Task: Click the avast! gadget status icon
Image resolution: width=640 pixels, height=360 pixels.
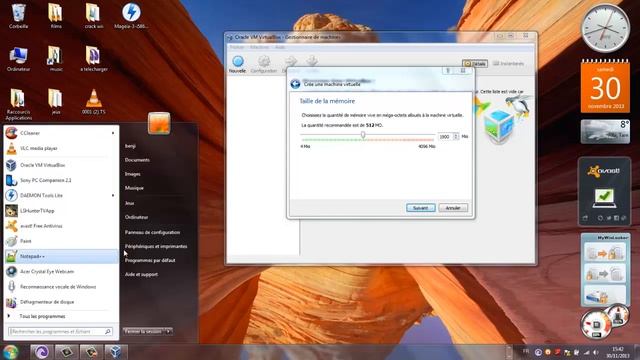Action: pyautogui.click(x=604, y=197)
